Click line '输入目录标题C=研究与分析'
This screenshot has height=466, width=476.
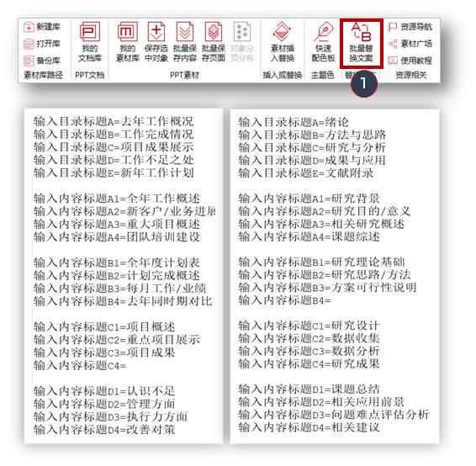point(312,147)
